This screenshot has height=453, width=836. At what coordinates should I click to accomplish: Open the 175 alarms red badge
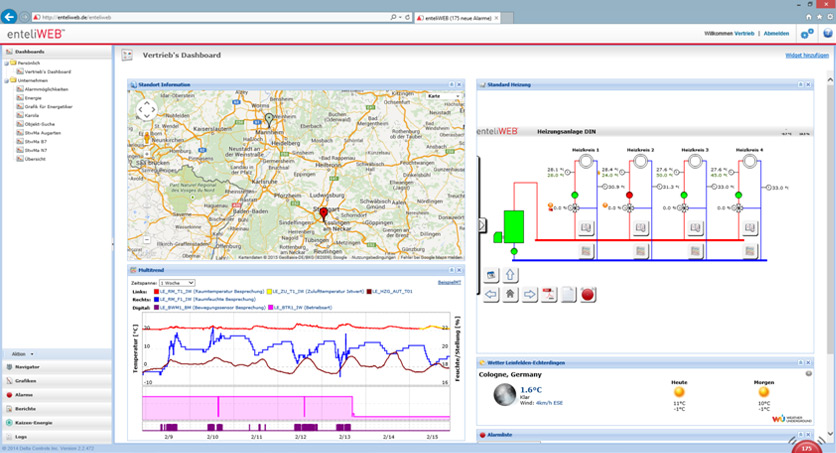[806, 448]
